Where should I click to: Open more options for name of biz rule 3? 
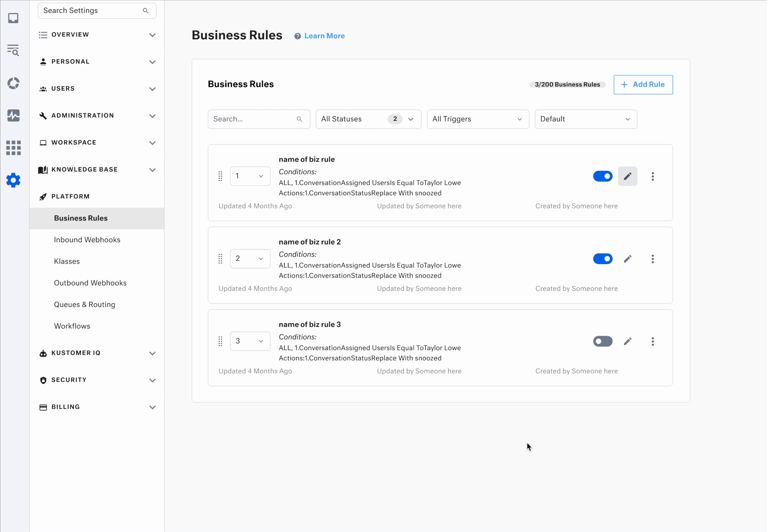[653, 341]
